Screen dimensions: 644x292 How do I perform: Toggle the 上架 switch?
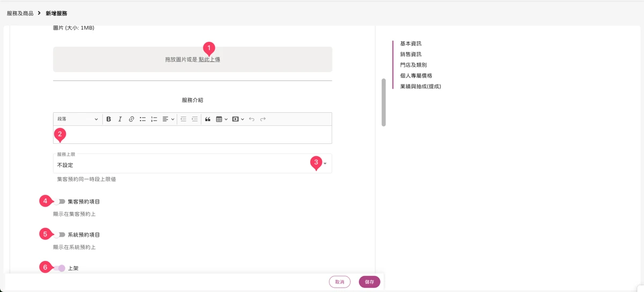click(60, 268)
